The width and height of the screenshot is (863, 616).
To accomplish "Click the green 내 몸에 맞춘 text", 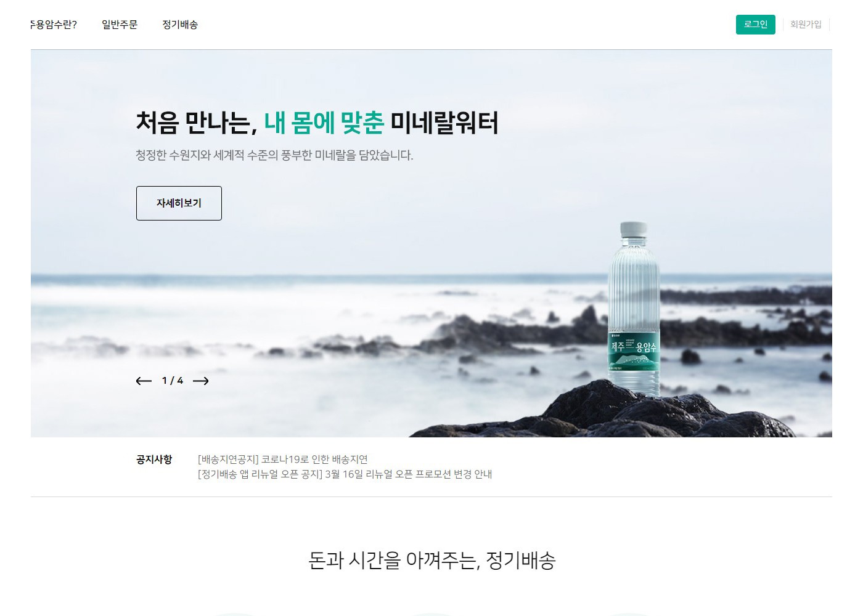I will coord(324,123).
